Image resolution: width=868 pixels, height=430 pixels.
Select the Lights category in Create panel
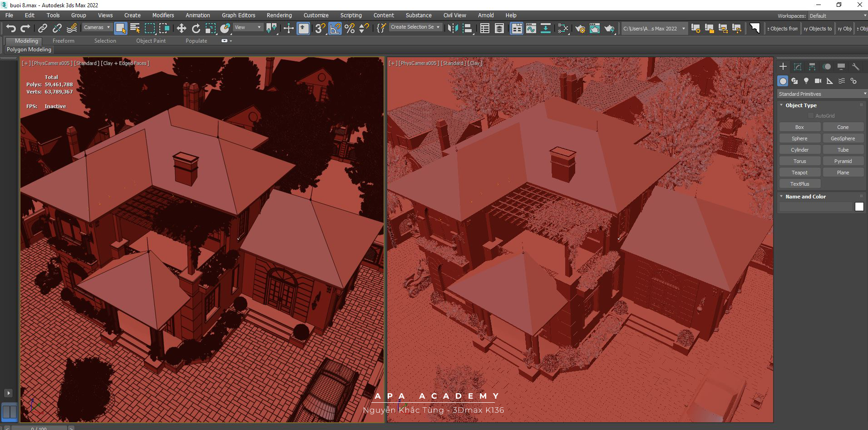[806, 81]
